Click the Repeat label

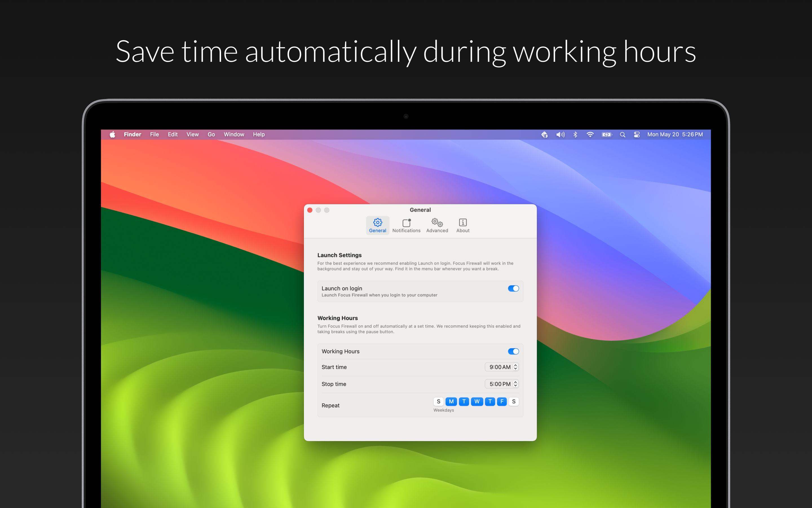pyautogui.click(x=330, y=405)
